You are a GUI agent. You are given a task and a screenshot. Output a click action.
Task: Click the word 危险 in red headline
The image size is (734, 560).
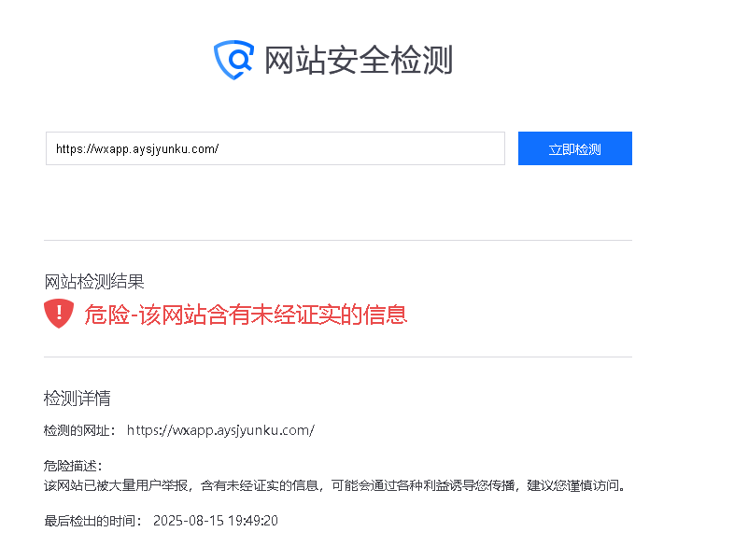(x=106, y=314)
